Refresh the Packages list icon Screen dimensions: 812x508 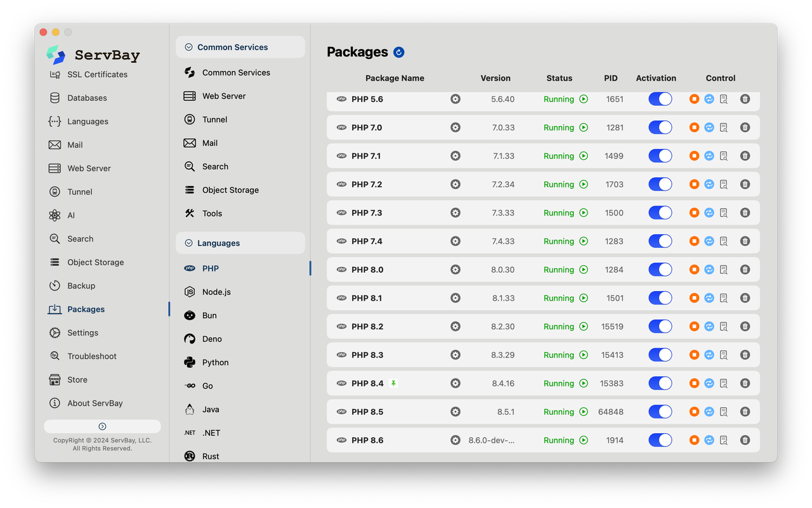point(398,52)
